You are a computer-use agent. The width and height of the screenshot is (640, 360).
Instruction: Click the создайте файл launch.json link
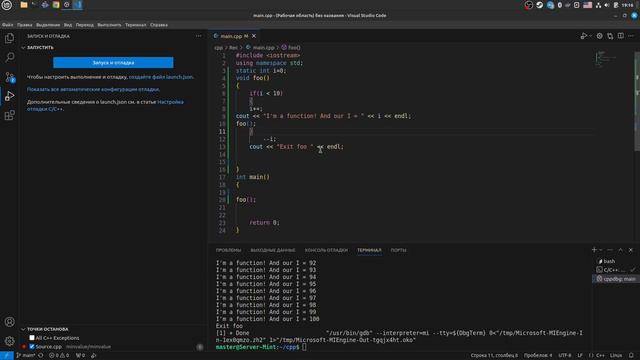161,77
